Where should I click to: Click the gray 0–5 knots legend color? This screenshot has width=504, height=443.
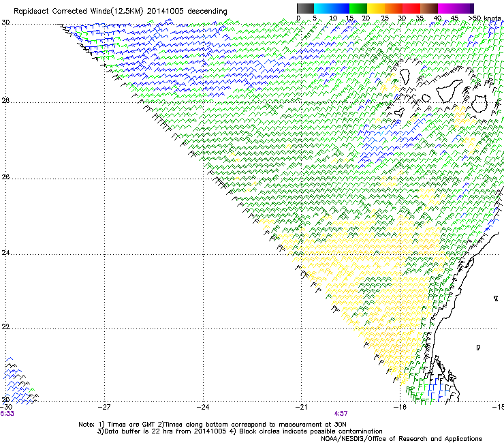(305, 8)
